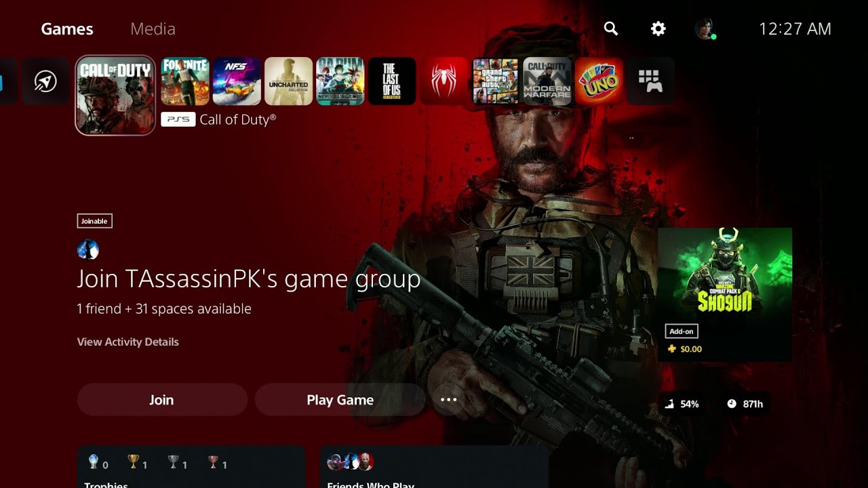Click the 12:27 AM clock
868x488 pixels.
pyautogui.click(x=795, y=29)
